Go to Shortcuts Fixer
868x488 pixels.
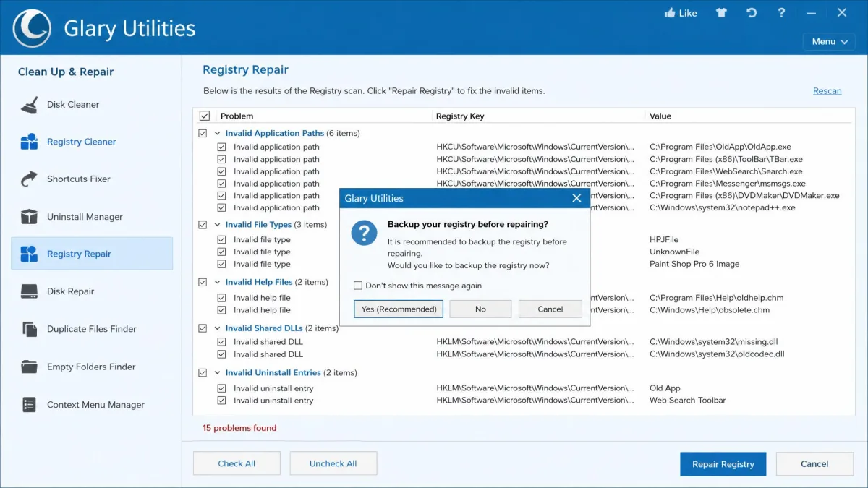79,179
